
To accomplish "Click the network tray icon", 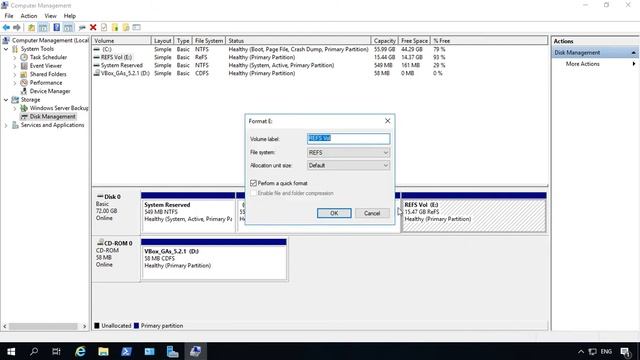I will (593, 352).
